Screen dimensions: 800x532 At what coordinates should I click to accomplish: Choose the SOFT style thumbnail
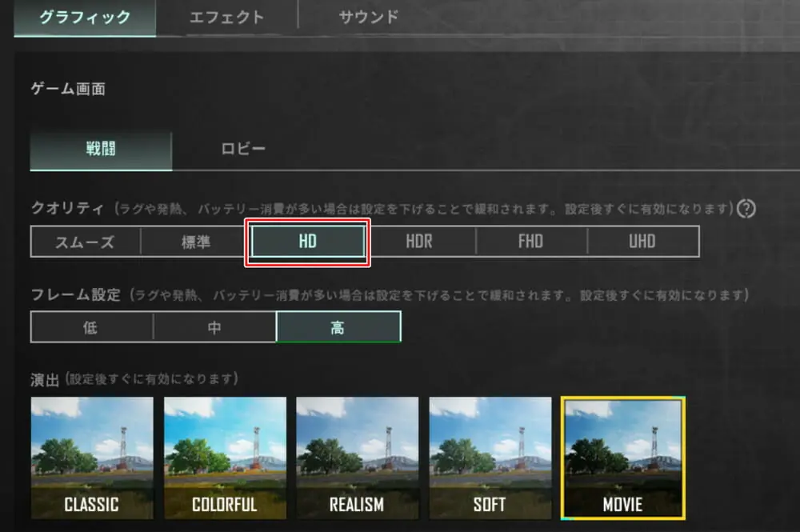(490, 458)
